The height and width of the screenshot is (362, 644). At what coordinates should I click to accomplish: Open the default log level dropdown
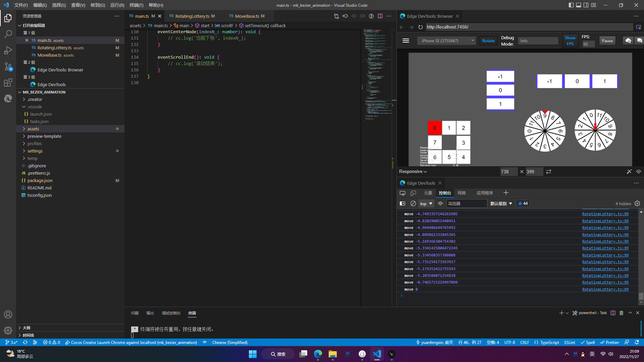click(x=501, y=203)
